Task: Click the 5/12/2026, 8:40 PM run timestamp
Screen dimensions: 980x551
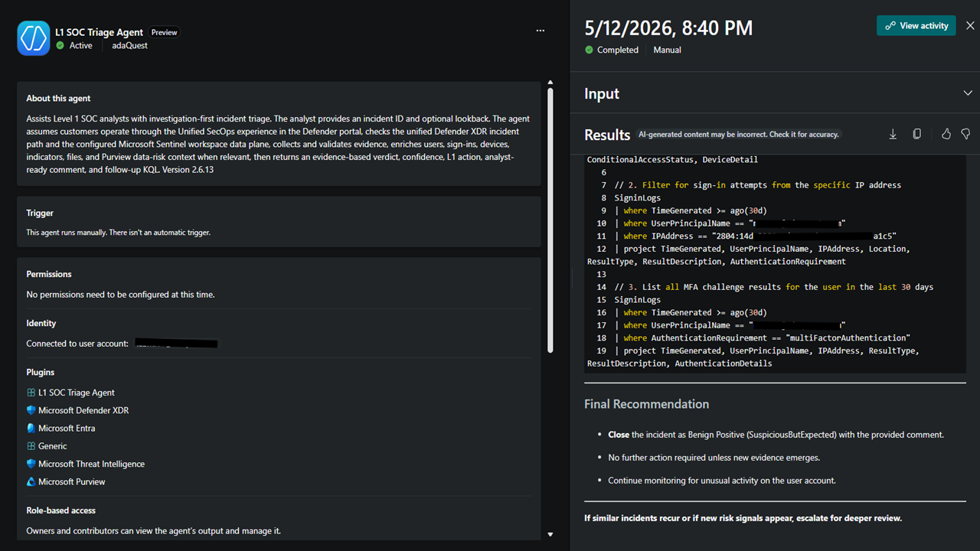Action: (x=668, y=28)
